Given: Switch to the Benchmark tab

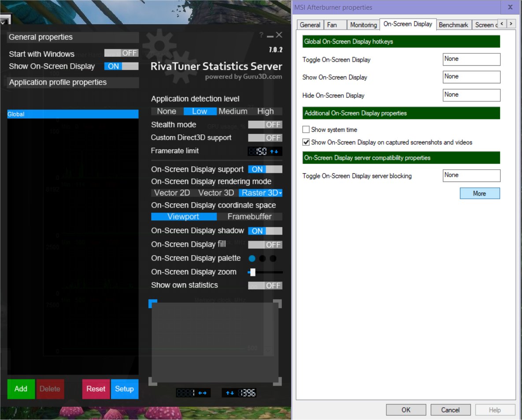Looking at the screenshot, I should tap(453, 25).
